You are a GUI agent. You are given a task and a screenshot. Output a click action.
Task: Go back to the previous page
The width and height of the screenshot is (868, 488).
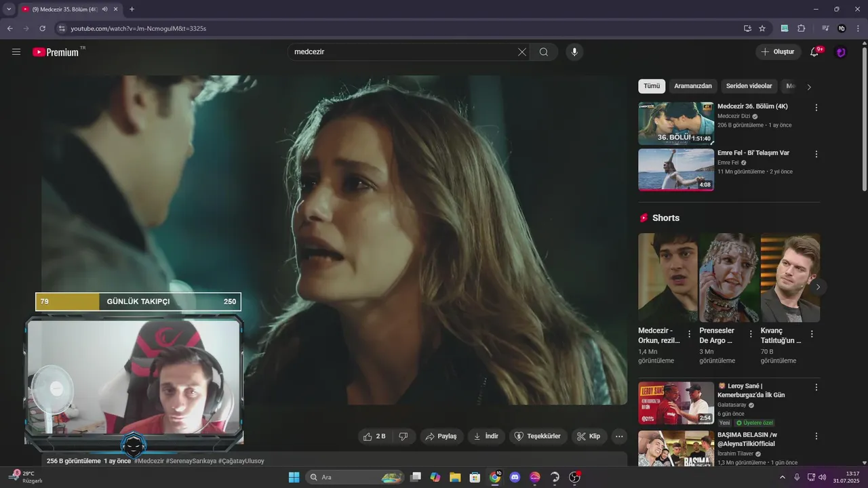point(9,28)
